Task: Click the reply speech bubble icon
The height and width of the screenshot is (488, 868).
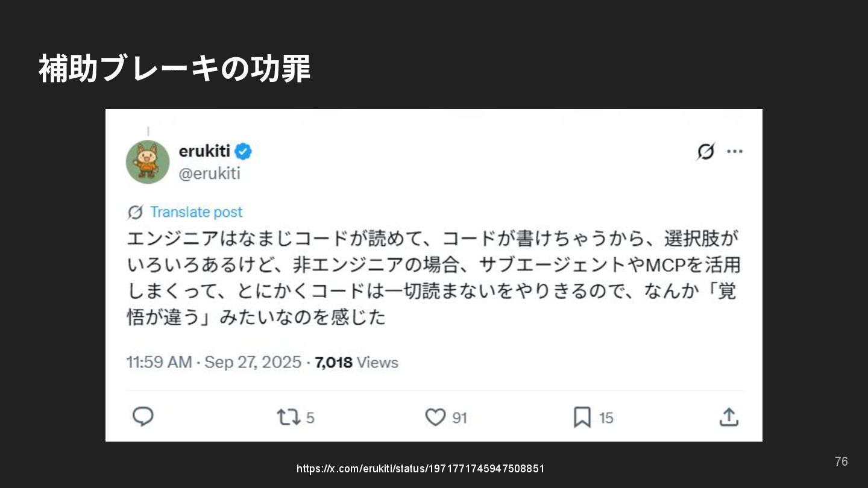Action: point(143,417)
